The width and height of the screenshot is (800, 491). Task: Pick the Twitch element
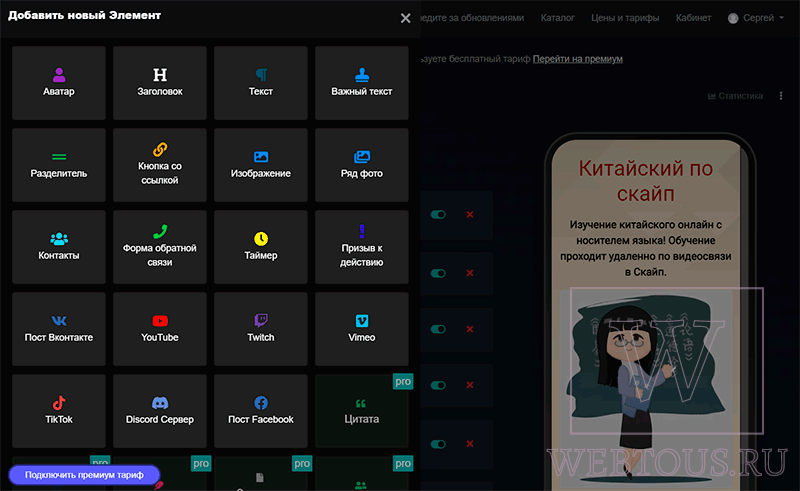[261, 329]
